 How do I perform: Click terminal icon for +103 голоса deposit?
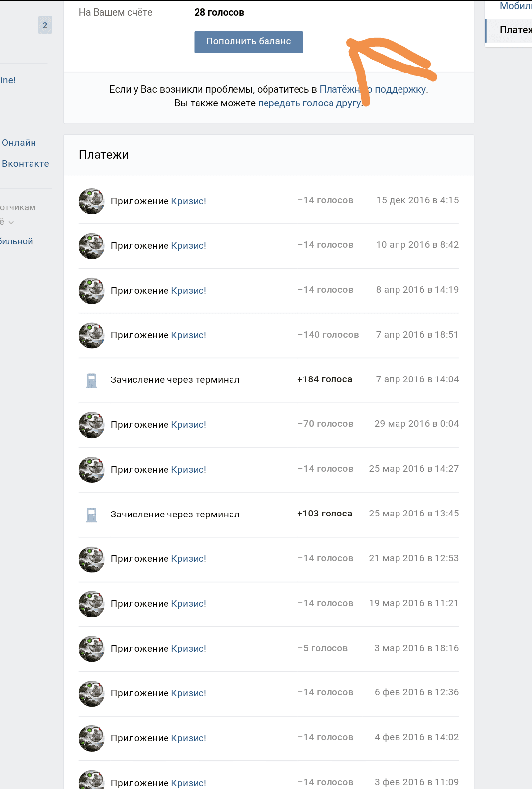92,515
